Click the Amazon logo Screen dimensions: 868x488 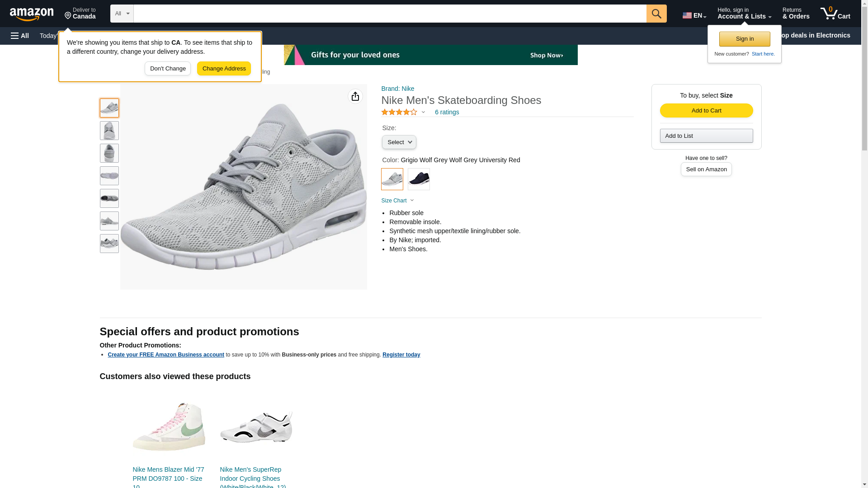click(32, 14)
